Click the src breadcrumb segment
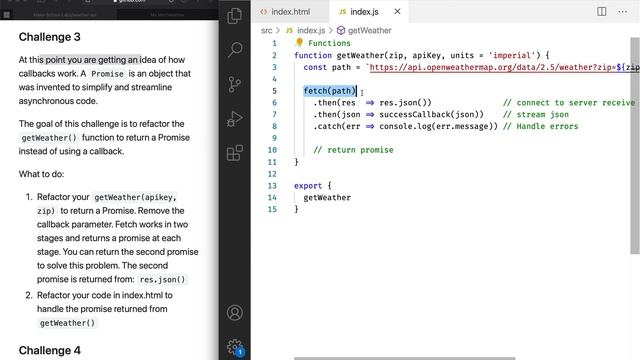Viewport: 640px width, 360px height. (x=267, y=30)
